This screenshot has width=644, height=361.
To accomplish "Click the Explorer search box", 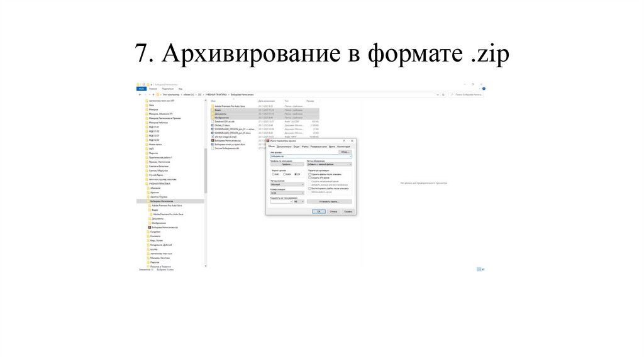I will pyautogui.click(x=466, y=95).
